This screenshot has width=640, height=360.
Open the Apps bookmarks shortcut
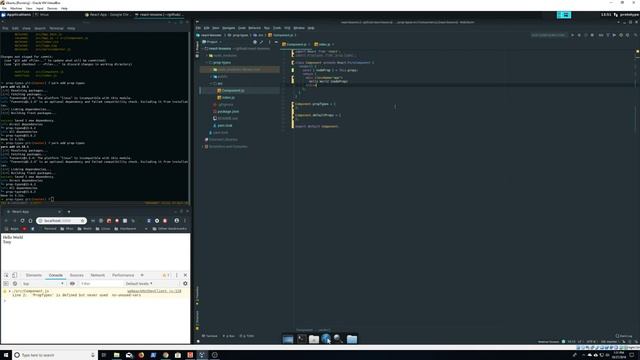pyautogui.click(x=12, y=229)
